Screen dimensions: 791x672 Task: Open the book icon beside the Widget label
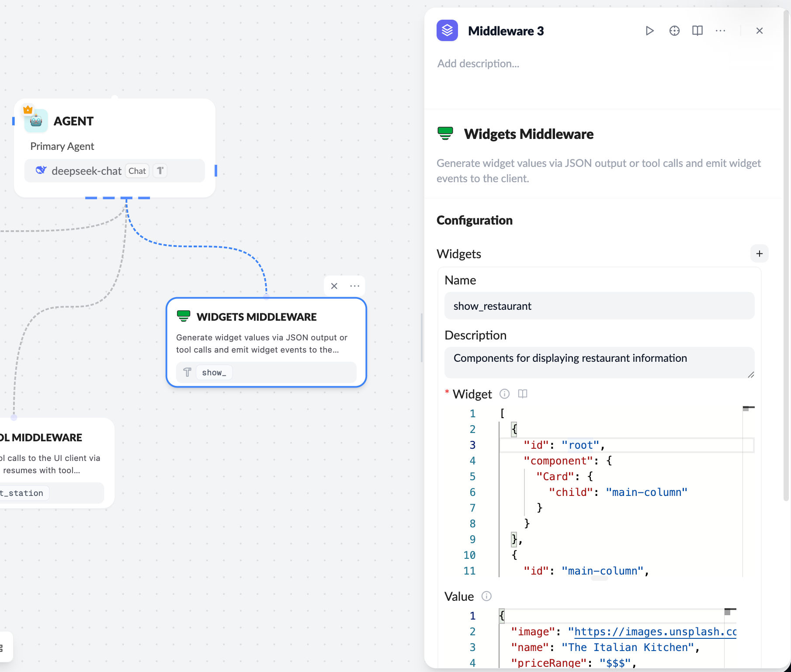pyautogui.click(x=523, y=394)
